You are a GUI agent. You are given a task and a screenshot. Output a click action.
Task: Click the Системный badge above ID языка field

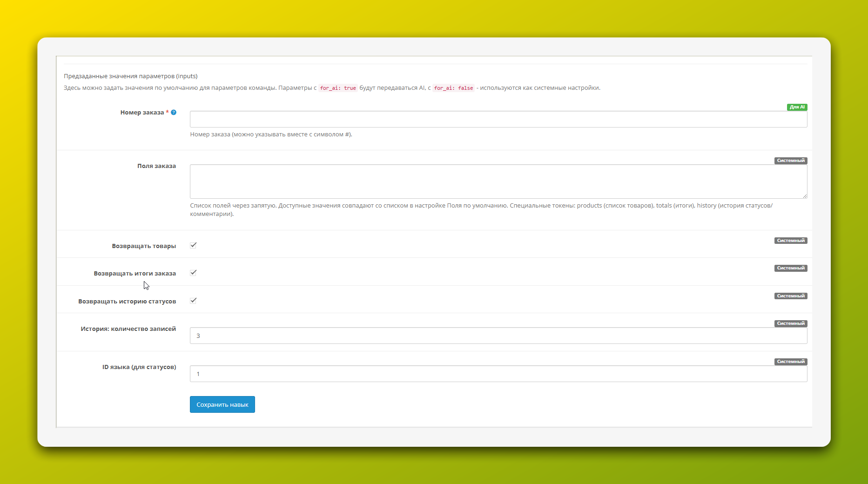790,362
